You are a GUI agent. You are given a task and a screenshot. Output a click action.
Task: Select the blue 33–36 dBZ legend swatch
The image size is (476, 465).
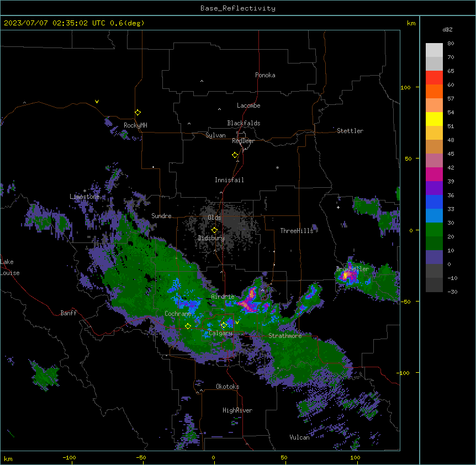pyautogui.click(x=434, y=202)
